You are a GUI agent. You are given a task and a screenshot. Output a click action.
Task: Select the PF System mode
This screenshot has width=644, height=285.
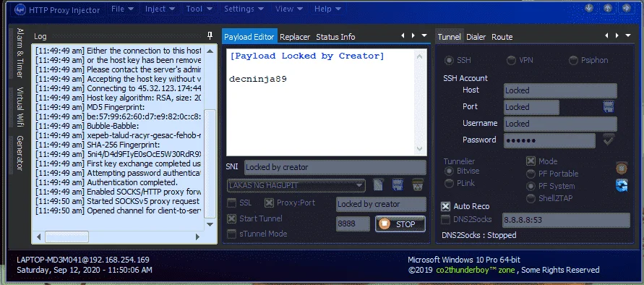point(531,187)
